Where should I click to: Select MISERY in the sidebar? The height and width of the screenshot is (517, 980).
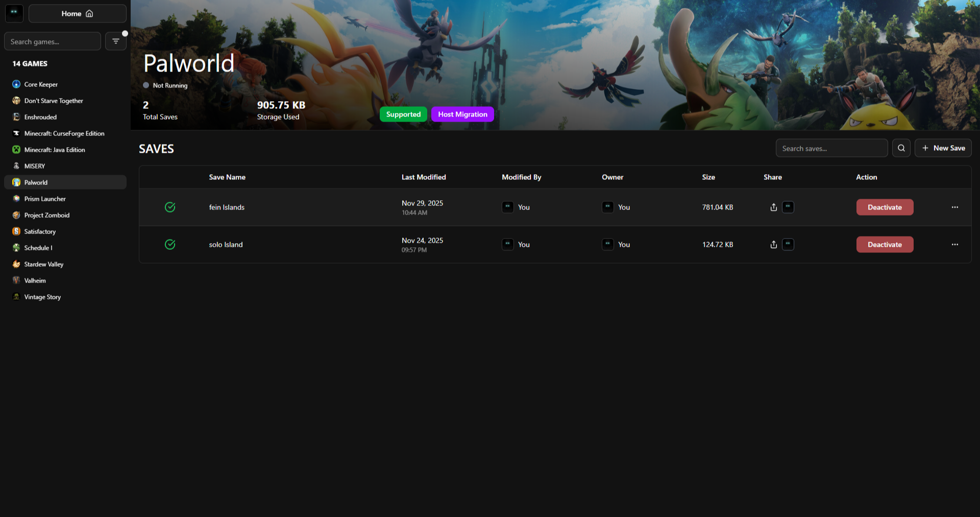click(x=65, y=166)
